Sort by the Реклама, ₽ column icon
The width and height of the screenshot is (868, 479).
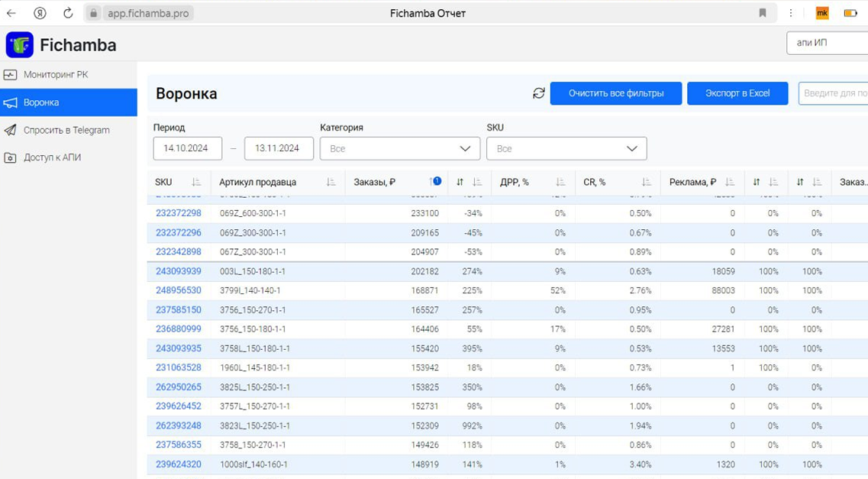coord(730,182)
